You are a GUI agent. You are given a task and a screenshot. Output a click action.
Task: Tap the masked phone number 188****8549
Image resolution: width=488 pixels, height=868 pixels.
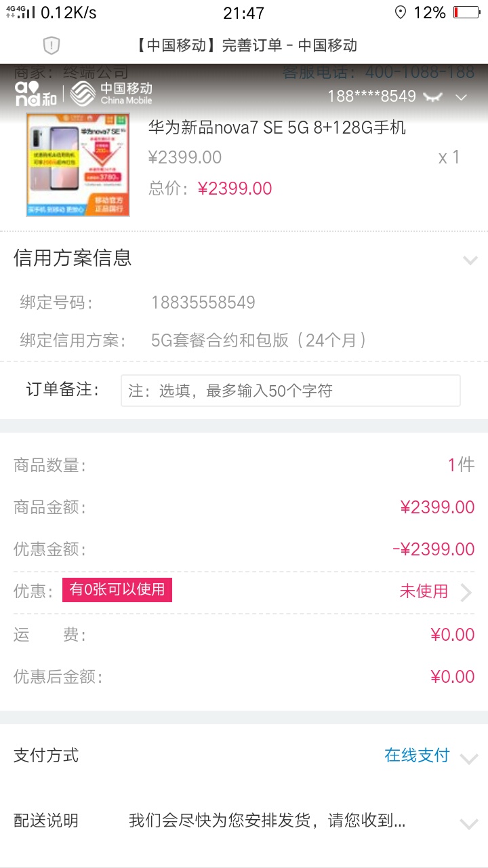pos(371,96)
